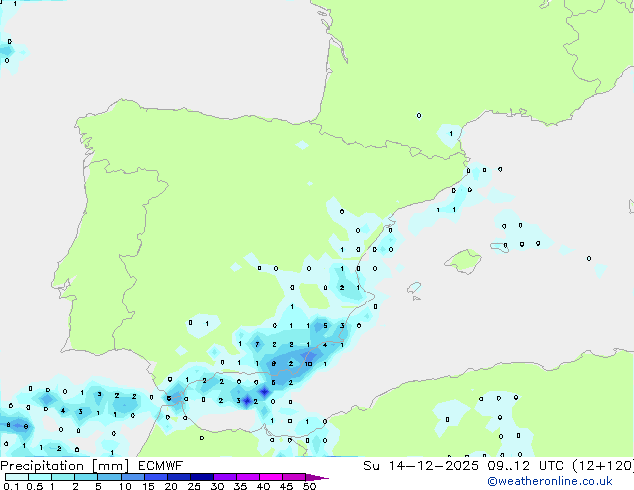The image size is (634, 490).
Task: Click the '0.5' legend value
Action: point(34,486)
